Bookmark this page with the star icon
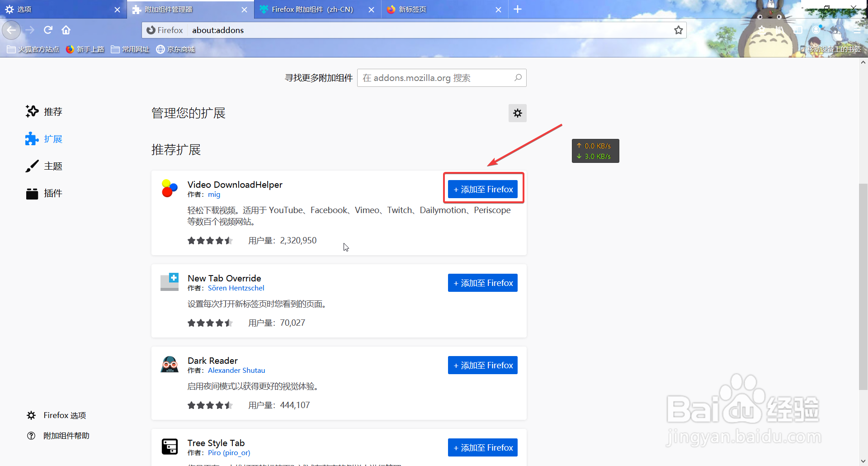 coord(678,30)
